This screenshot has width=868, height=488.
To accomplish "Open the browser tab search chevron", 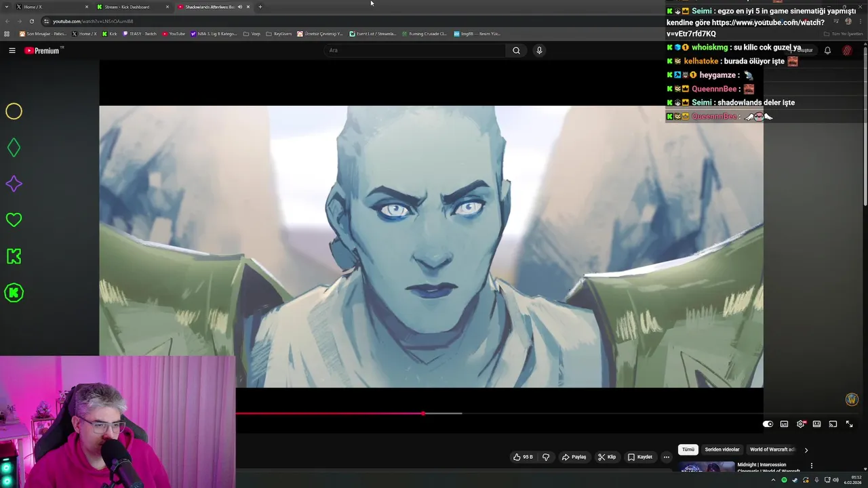I will point(7,7).
